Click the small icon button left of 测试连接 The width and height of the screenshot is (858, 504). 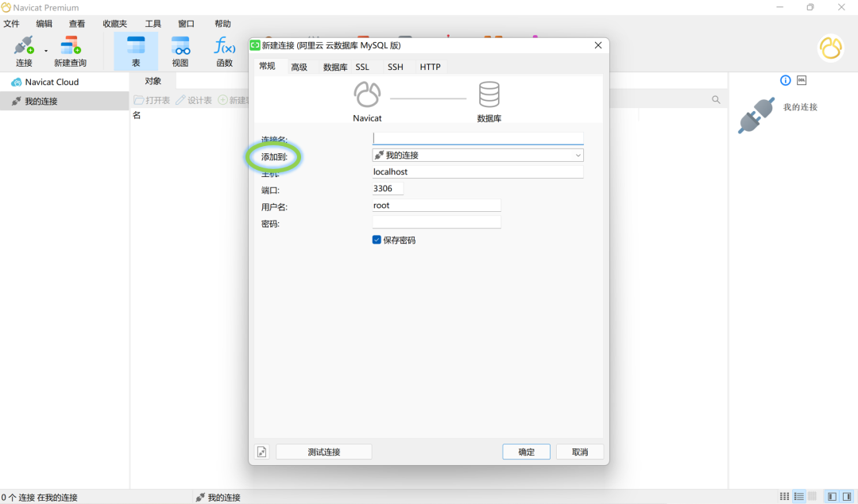pyautogui.click(x=262, y=452)
